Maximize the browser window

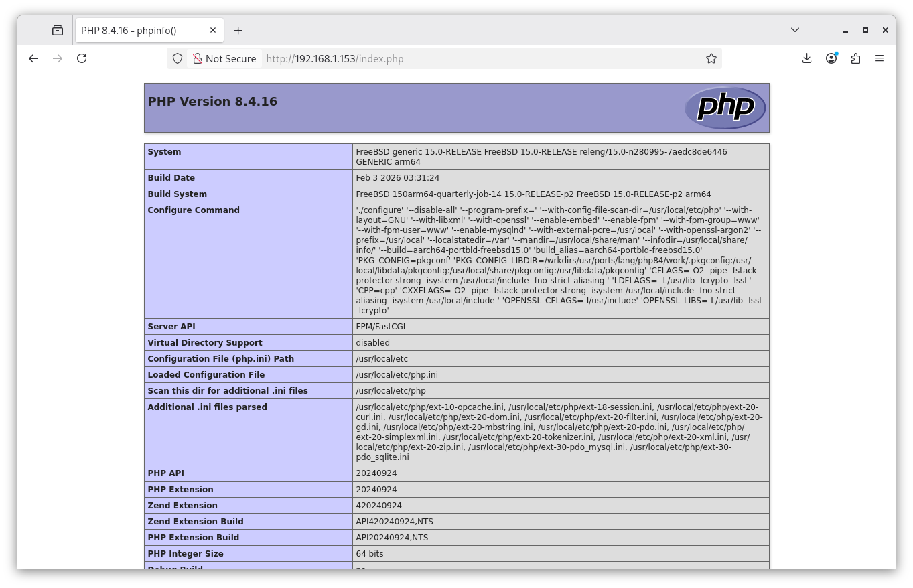865,30
